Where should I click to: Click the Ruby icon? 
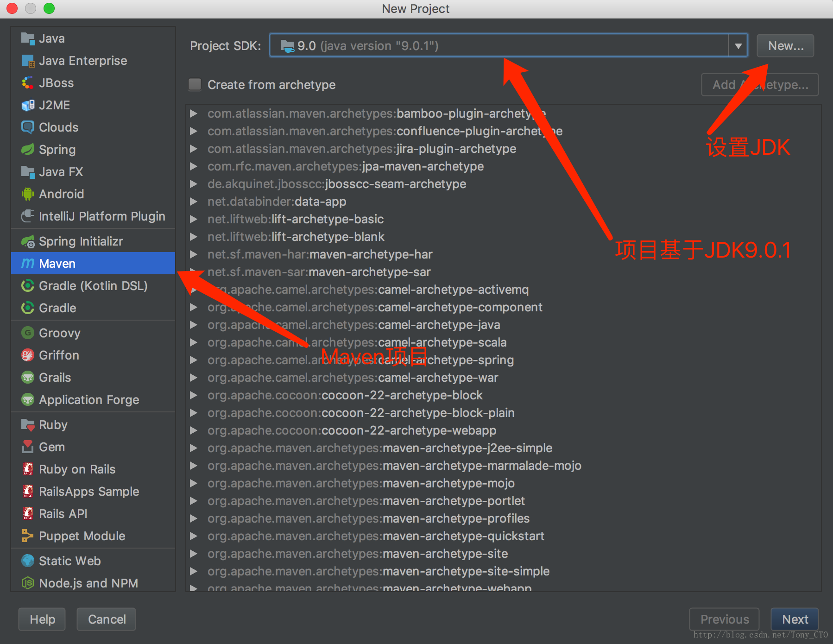(x=28, y=425)
